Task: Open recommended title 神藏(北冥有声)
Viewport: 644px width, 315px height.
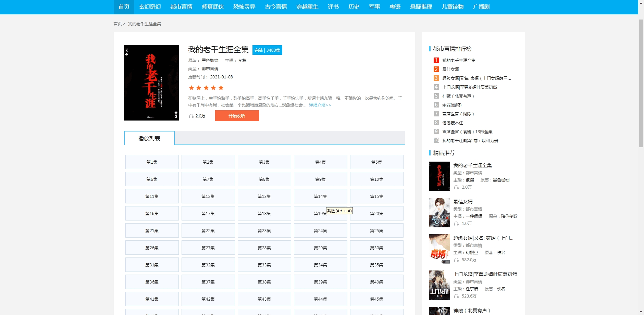Action: pyautogui.click(x=472, y=311)
